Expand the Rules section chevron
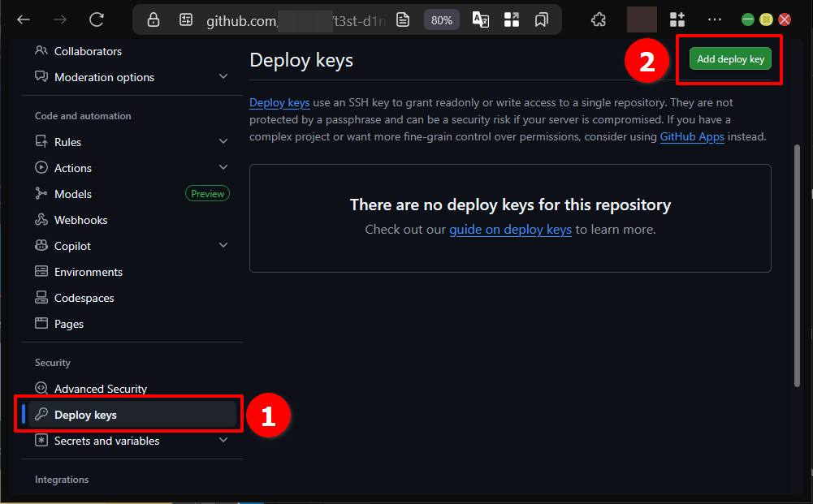 pyautogui.click(x=223, y=142)
